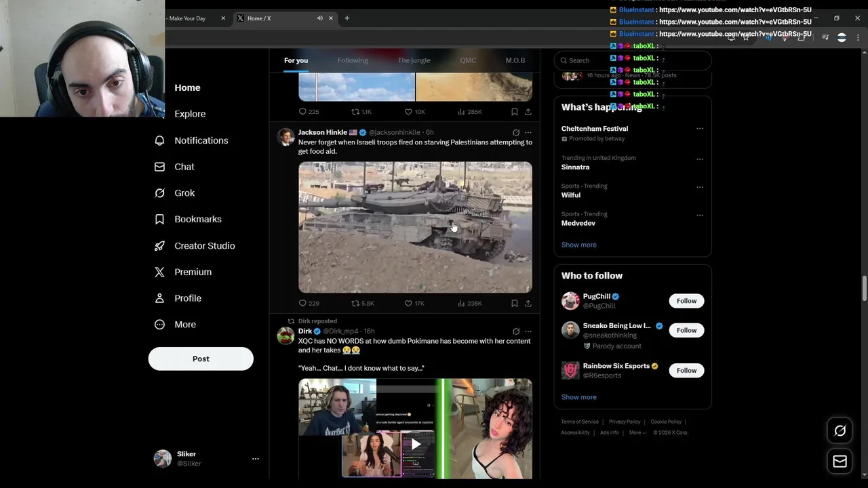Screen dimensions: 868x488
Task: Open more options for Cheltenham Festival trend
Action: click(700, 129)
